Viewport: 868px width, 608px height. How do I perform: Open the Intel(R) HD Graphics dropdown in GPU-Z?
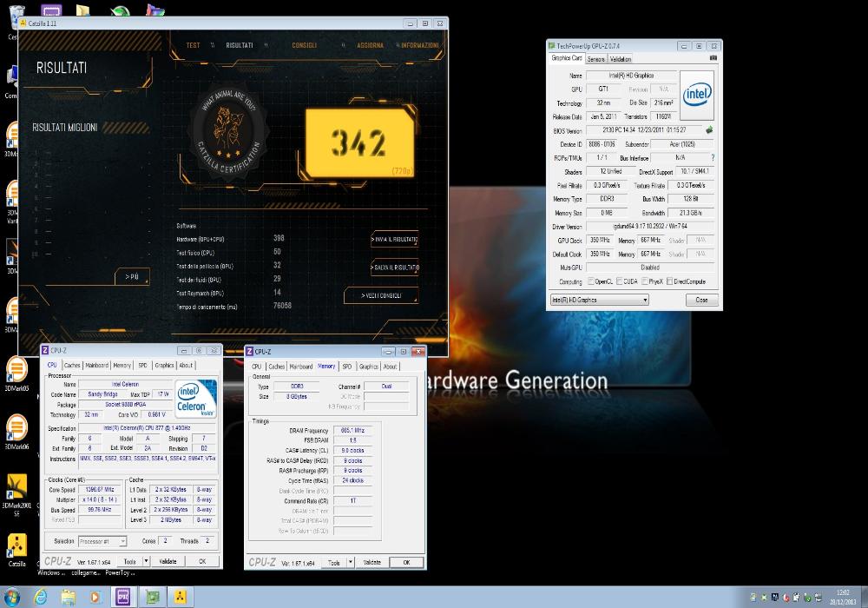click(x=600, y=300)
